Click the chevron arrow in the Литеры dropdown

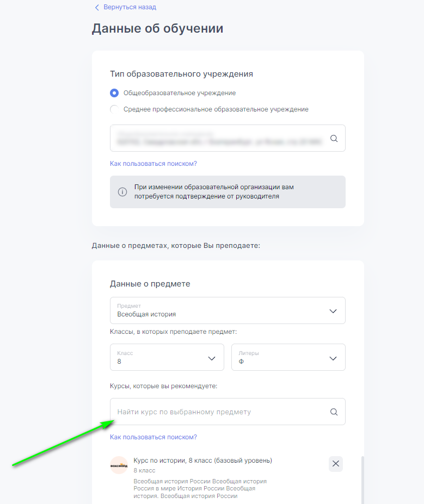click(x=334, y=358)
